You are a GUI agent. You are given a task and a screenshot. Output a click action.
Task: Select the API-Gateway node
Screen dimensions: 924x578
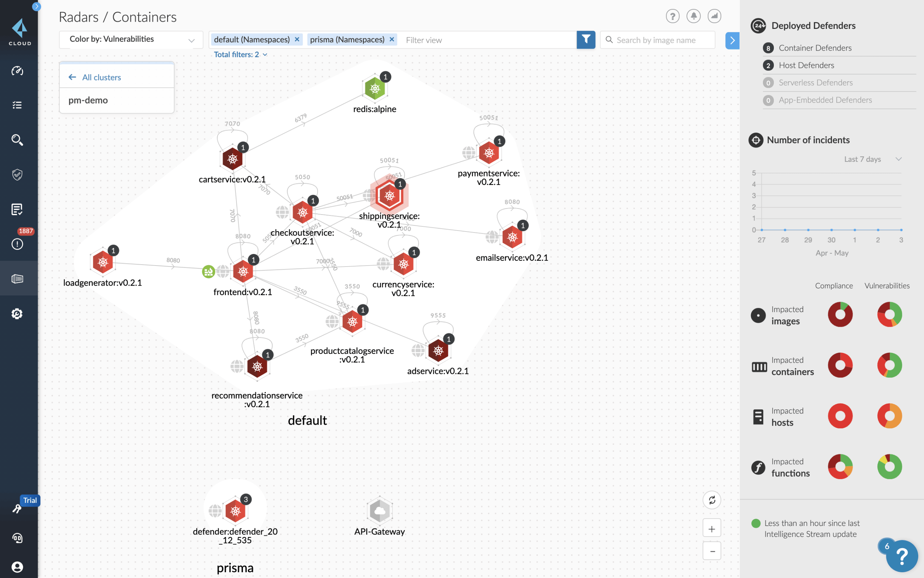379,511
